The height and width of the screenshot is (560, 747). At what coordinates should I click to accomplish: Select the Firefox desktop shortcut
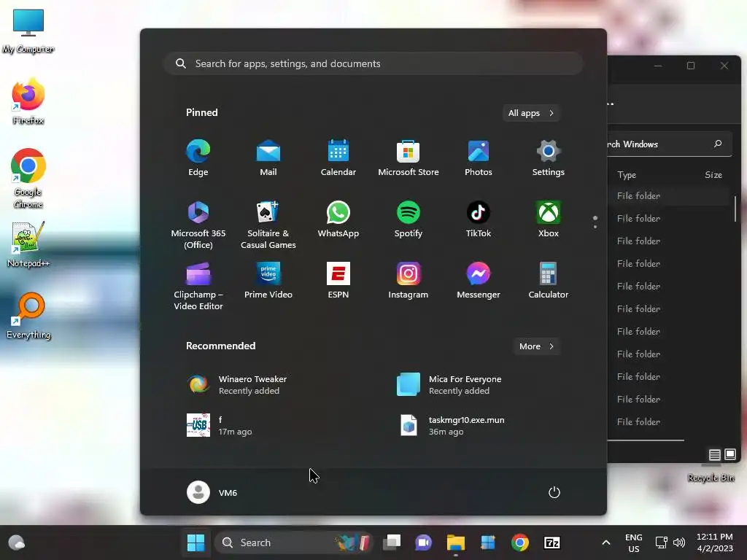point(28,102)
